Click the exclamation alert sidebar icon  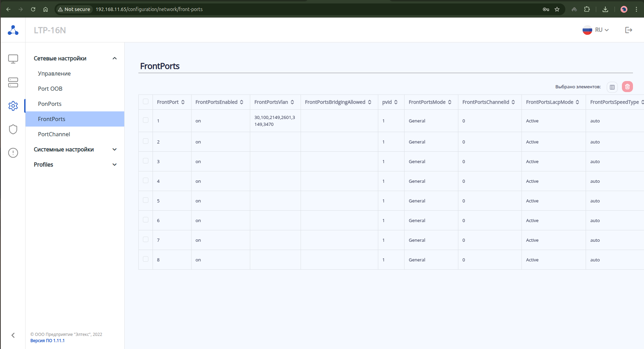click(13, 152)
